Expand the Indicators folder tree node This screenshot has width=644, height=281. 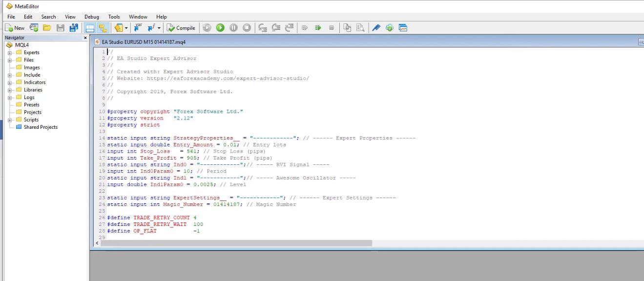click(9, 82)
